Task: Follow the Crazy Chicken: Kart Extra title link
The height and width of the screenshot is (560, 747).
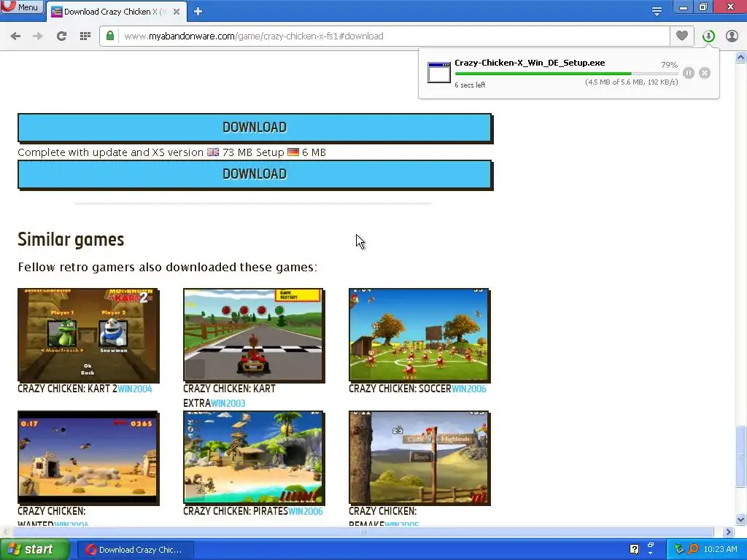Action: [229, 396]
